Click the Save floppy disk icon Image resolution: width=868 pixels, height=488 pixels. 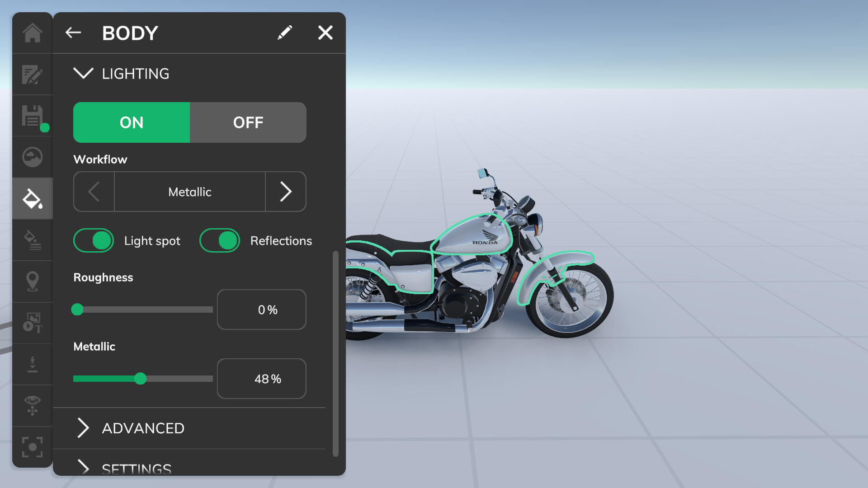pos(33,116)
